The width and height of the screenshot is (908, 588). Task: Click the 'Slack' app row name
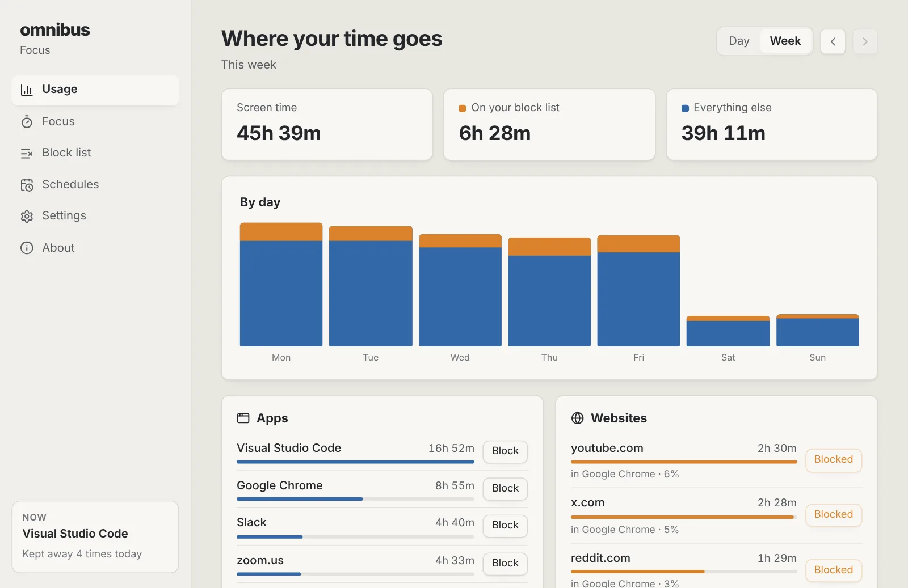pos(251,522)
